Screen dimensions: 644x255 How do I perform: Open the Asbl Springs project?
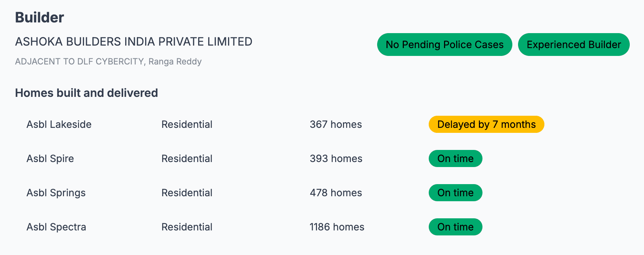[56, 193]
